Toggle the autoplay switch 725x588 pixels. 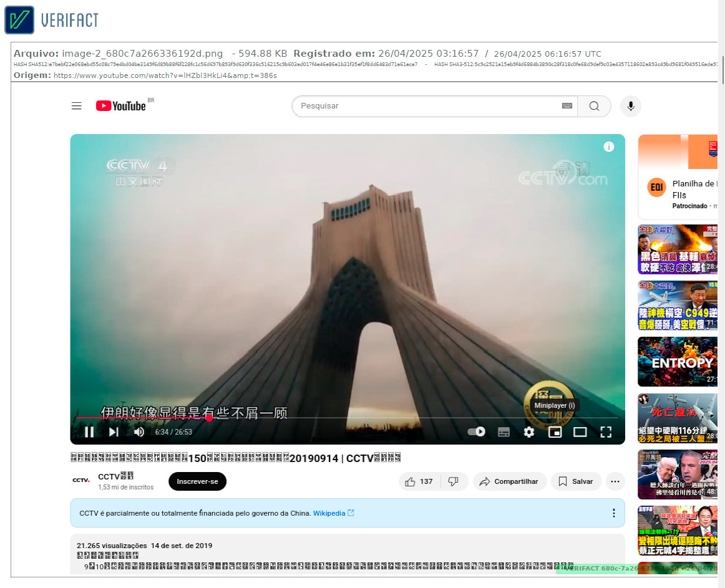tap(476, 431)
